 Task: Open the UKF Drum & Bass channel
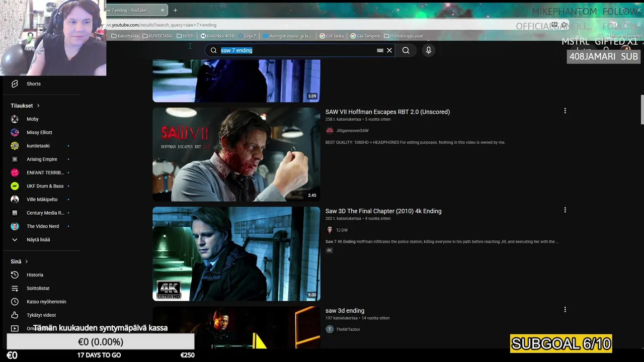45,186
